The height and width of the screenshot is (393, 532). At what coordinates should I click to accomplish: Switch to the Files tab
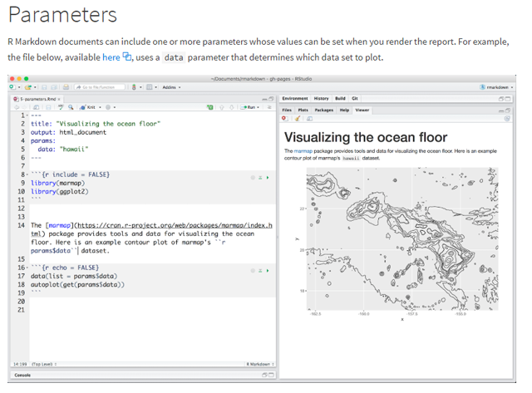pyautogui.click(x=287, y=111)
